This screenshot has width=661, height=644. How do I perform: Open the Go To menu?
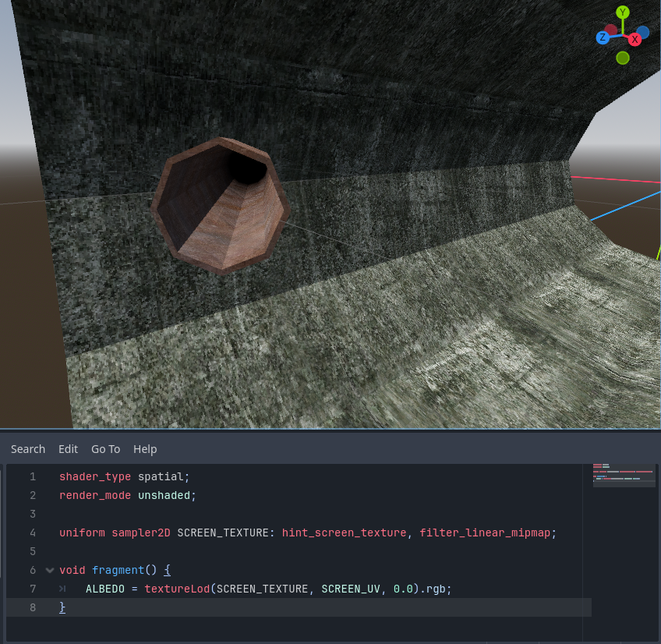point(106,449)
